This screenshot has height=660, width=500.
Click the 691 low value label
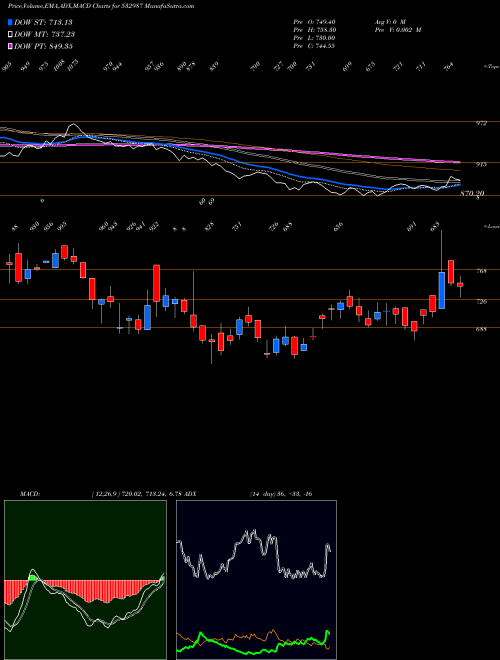click(412, 227)
